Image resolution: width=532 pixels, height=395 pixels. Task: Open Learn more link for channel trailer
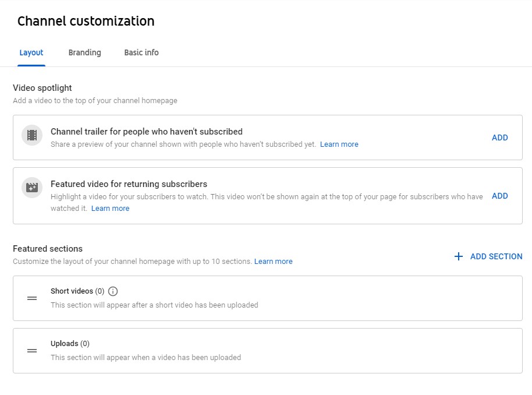pos(339,144)
